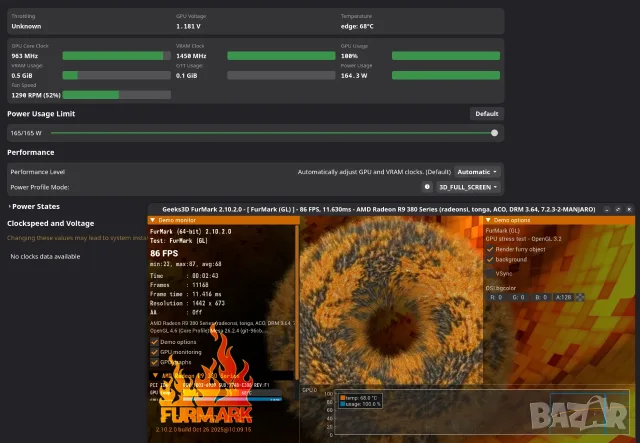Toggle the GPU monitoring checkbox

[x=154, y=352]
